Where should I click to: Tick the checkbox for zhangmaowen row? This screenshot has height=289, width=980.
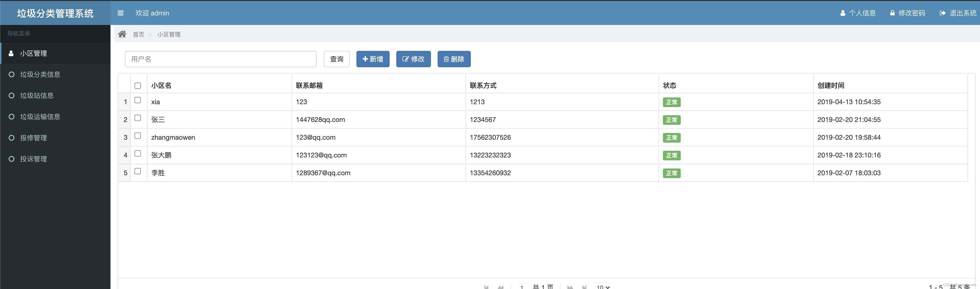[x=138, y=136]
